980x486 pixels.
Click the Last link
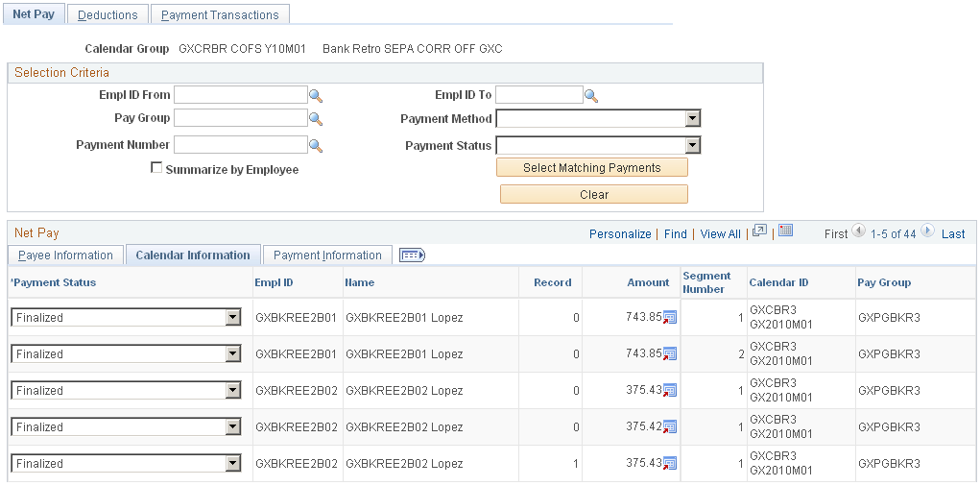(953, 234)
